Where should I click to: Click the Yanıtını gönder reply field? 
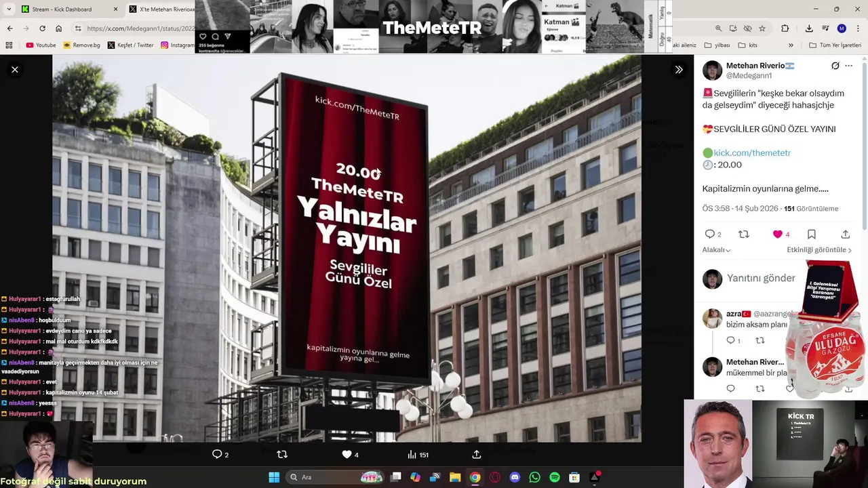pyautogui.click(x=761, y=278)
